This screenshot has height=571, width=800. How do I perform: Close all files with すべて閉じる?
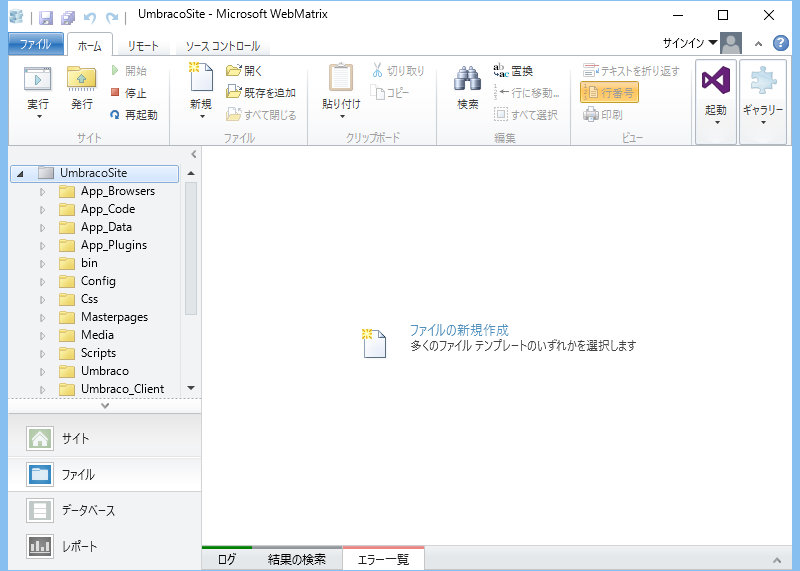tap(261, 115)
